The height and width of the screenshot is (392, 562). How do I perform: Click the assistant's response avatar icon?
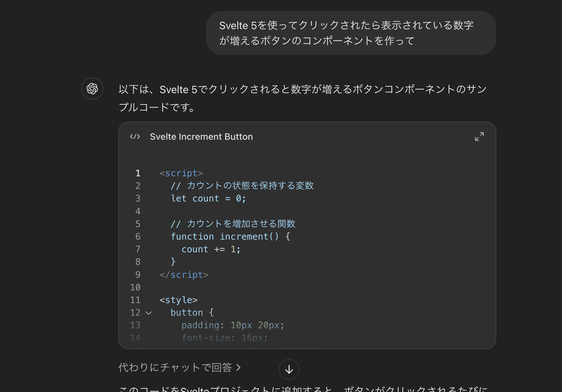pyautogui.click(x=92, y=88)
